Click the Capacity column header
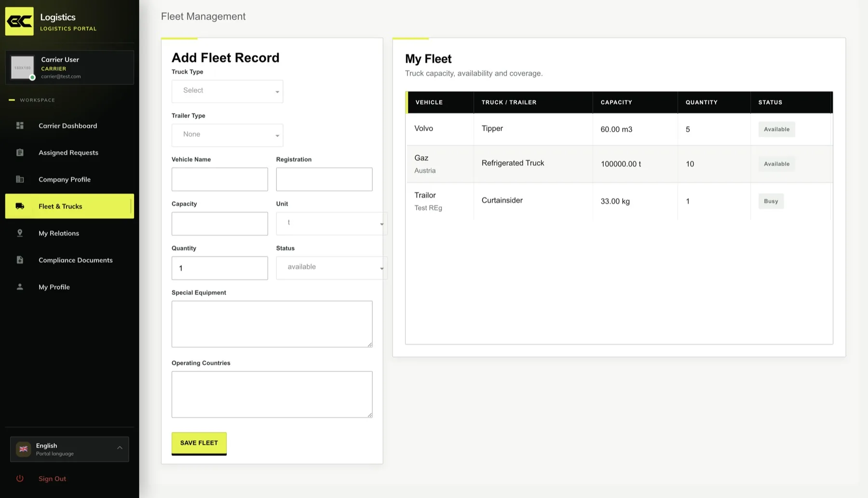 (x=635, y=102)
